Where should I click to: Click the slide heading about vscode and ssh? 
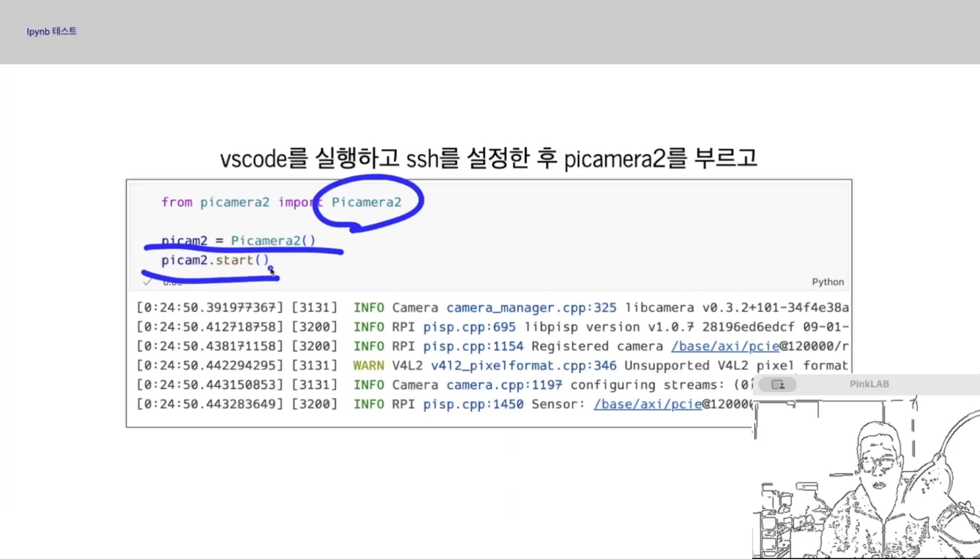click(x=488, y=159)
